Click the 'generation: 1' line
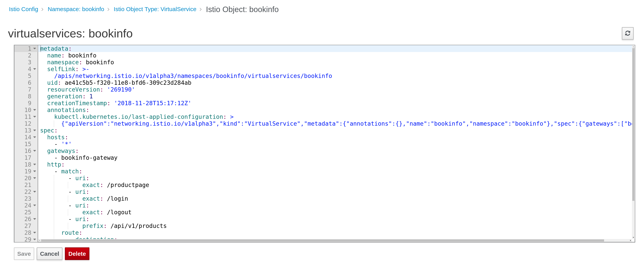This screenshot has height=269, width=644. tap(70, 96)
